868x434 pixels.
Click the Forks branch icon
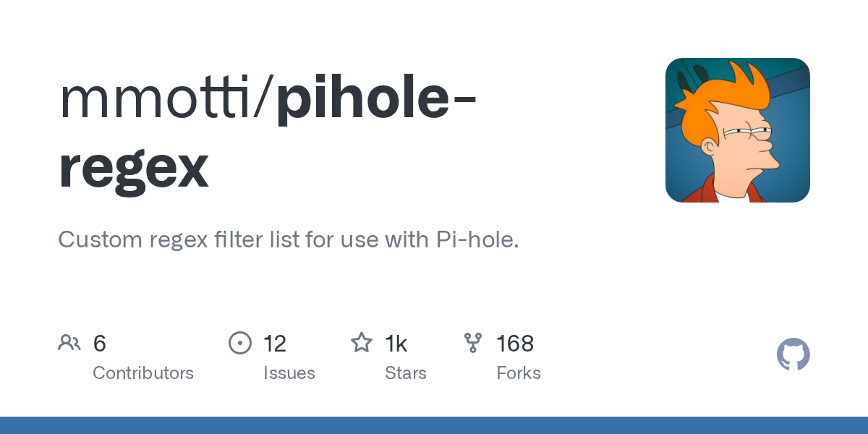[473, 342]
